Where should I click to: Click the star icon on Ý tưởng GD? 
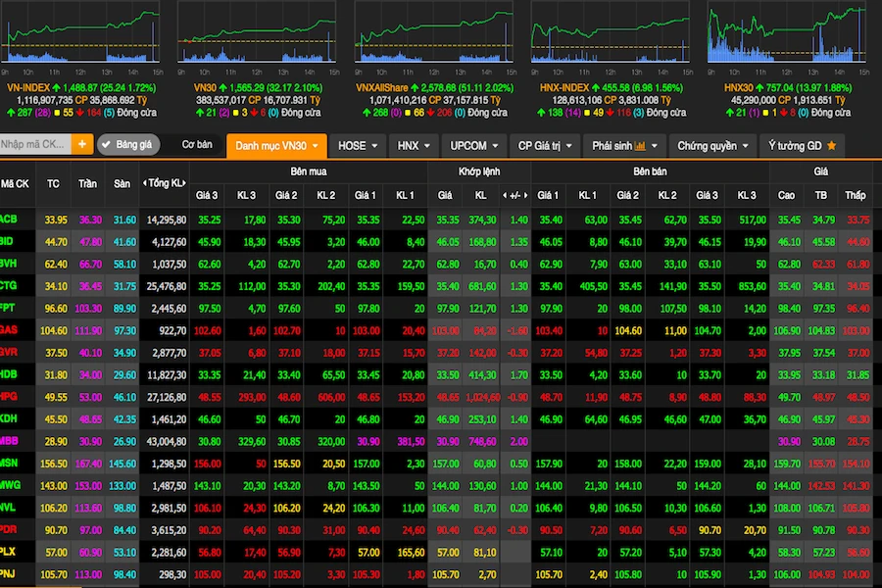coord(832,146)
